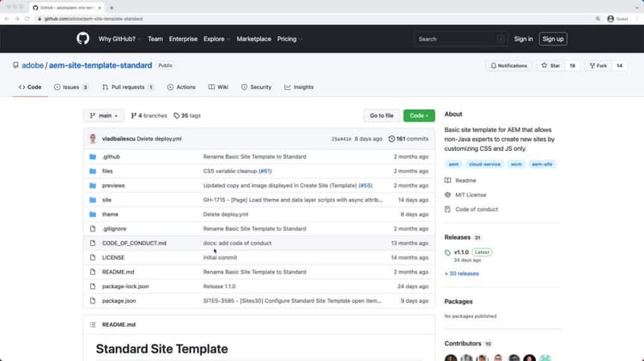The height and width of the screenshot is (361, 644).
Task: Open the adobe organization link
Action: tap(33, 65)
